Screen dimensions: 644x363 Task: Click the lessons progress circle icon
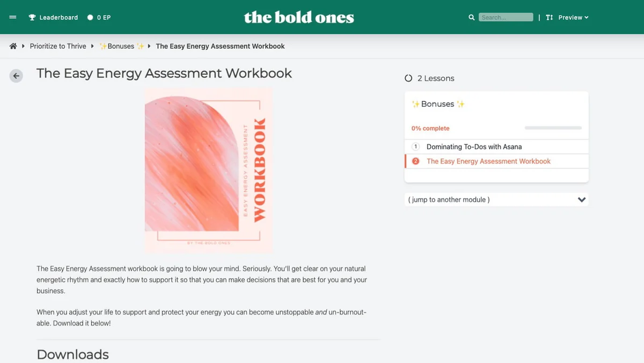[x=408, y=78]
